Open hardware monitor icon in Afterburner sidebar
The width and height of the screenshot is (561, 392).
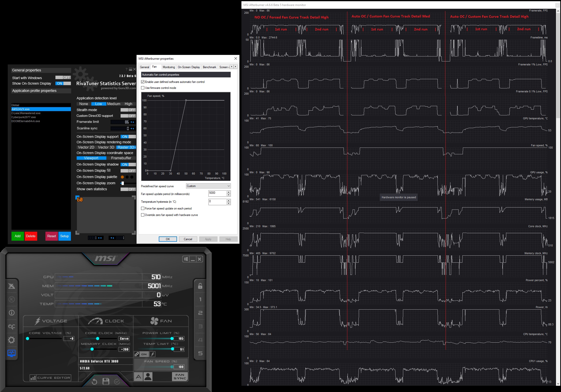[11, 353]
